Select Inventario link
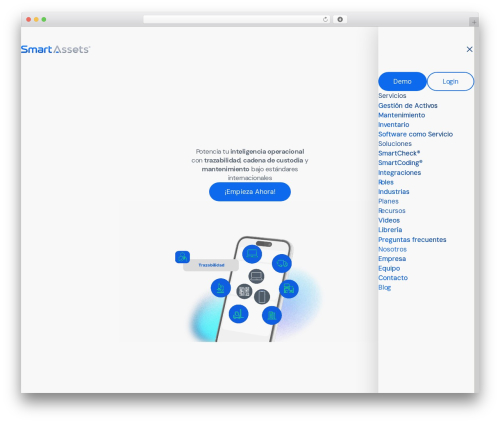 click(394, 125)
